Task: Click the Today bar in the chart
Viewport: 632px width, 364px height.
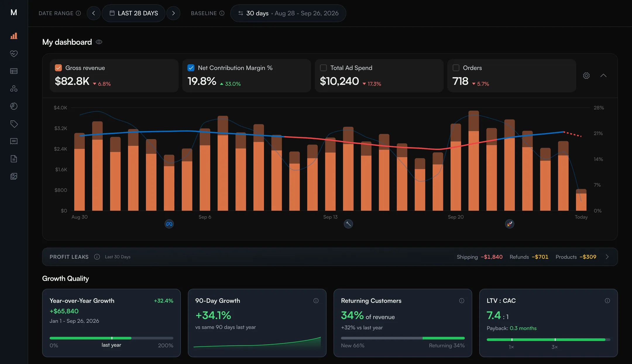Action: (581, 200)
